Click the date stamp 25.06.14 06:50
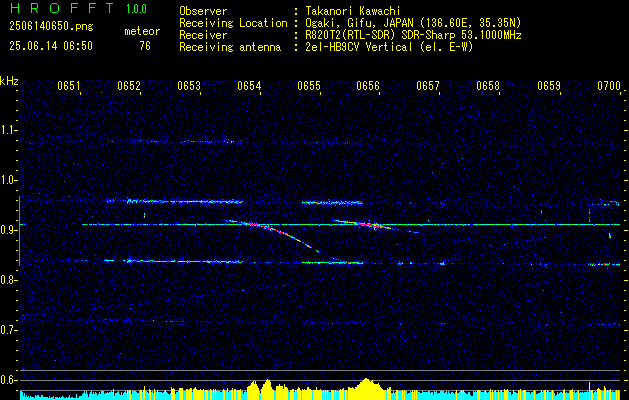 (51, 46)
